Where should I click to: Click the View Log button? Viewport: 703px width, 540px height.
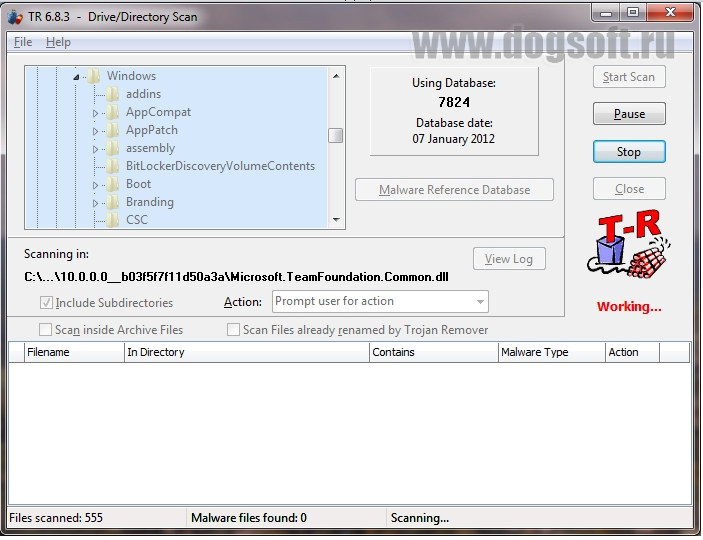[x=509, y=259]
